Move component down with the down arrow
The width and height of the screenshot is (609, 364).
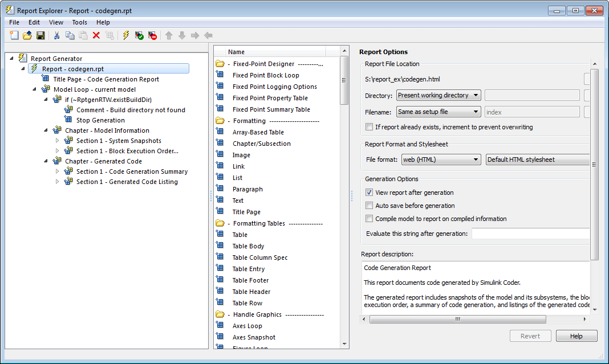[182, 36]
